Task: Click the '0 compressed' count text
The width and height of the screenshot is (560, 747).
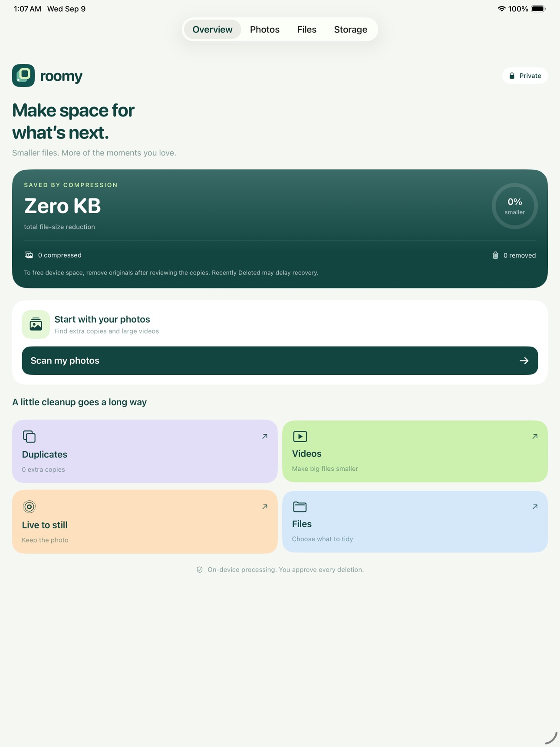Action: point(60,255)
